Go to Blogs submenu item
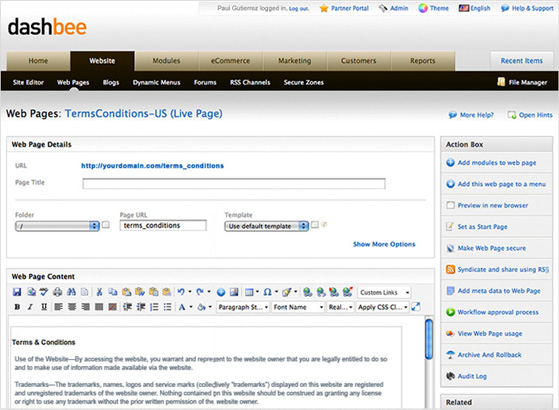This screenshot has width=559, height=410. coord(111,82)
